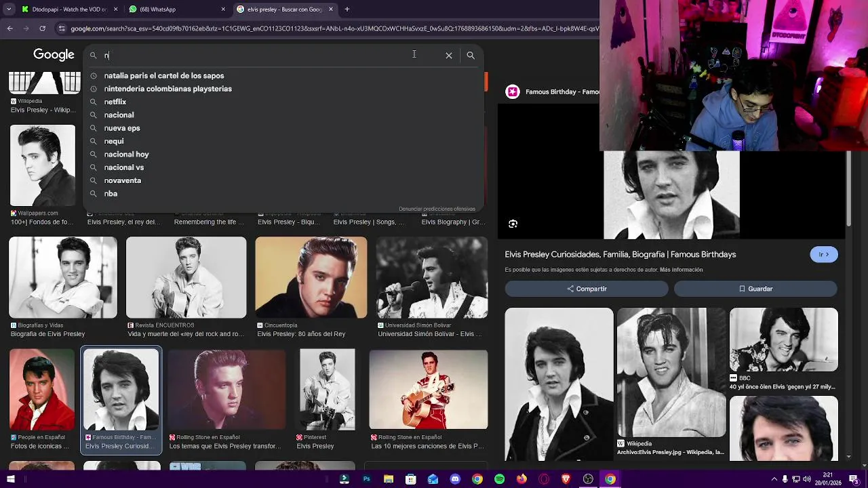The width and height of the screenshot is (868, 488).
Task: Open a new browser tab with plus icon
Action: [x=347, y=9]
